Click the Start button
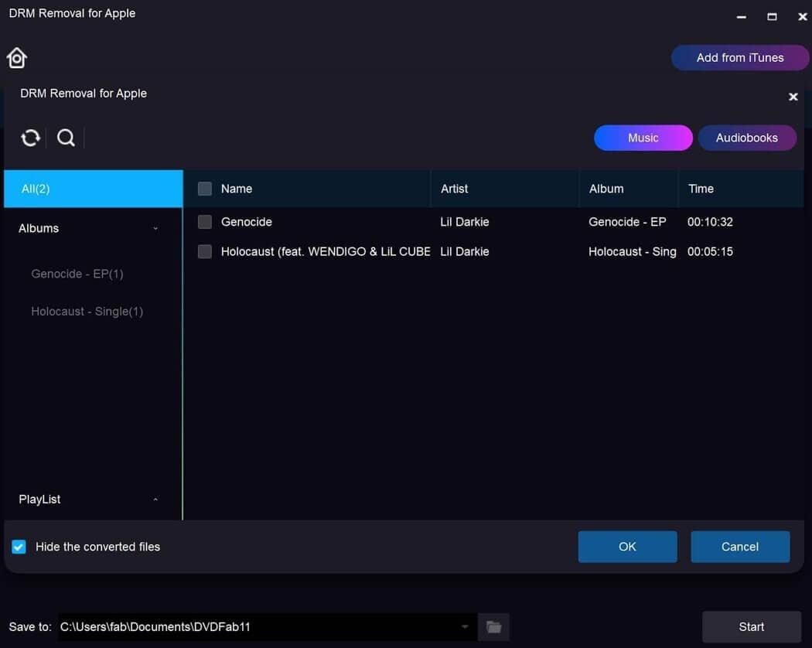 point(752,627)
